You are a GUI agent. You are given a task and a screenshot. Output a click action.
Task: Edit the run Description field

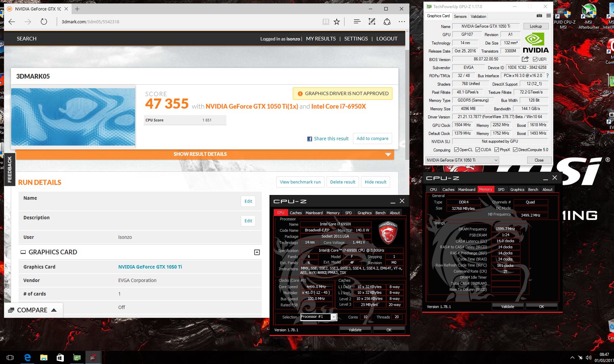[x=248, y=221]
